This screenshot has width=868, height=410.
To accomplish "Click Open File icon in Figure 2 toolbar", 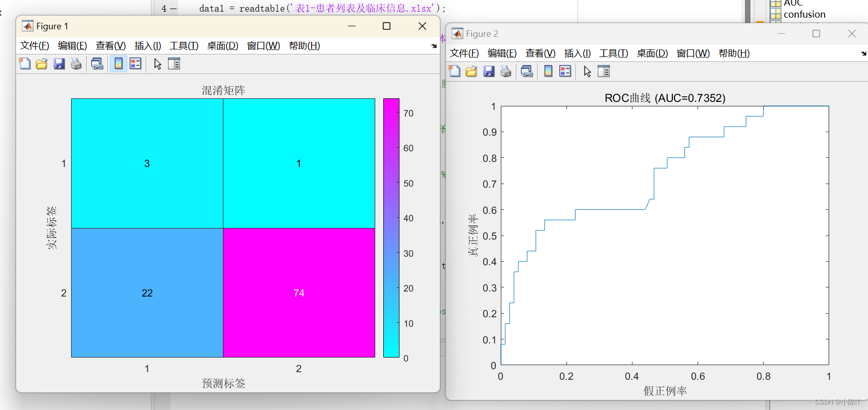I will coord(472,71).
